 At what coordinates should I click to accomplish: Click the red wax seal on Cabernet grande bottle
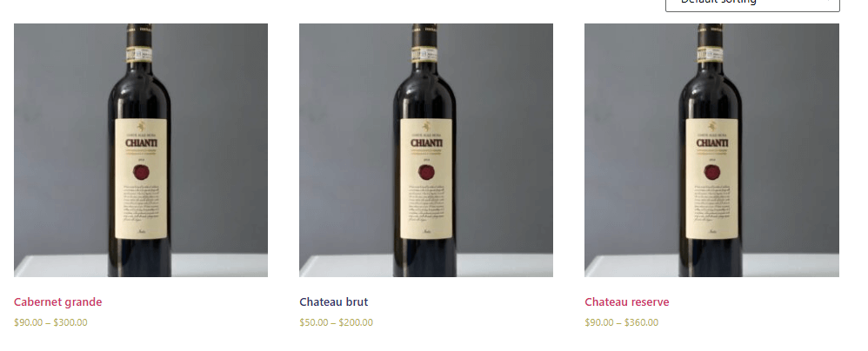[x=140, y=171]
